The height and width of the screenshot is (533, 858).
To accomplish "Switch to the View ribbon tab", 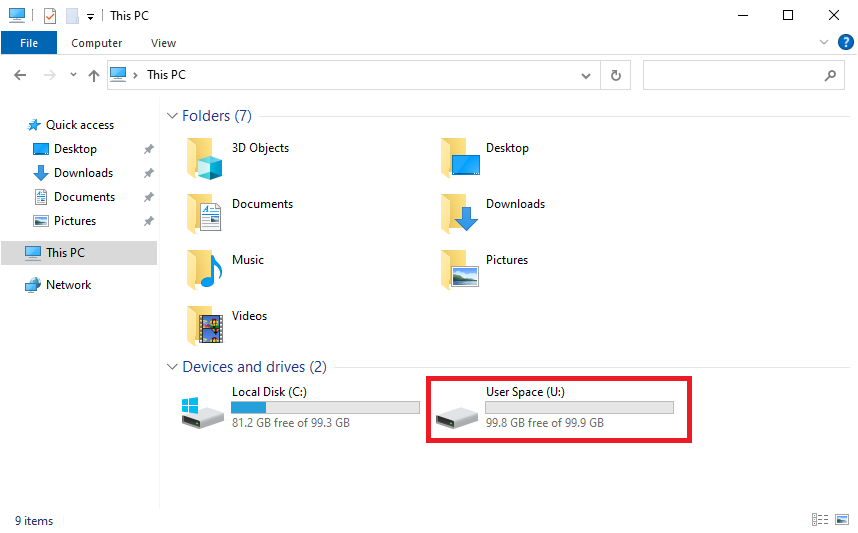I will point(163,43).
